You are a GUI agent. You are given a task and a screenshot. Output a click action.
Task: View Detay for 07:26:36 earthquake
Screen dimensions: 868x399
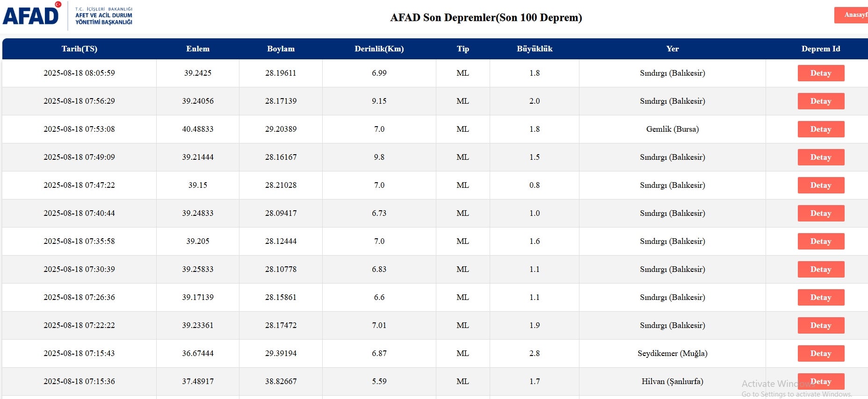pyautogui.click(x=820, y=298)
